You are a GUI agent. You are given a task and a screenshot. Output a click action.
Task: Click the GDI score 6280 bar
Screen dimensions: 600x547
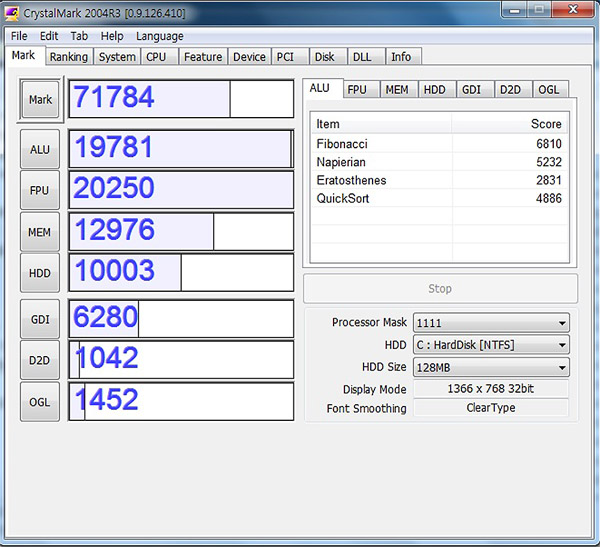click(x=181, y=319)
